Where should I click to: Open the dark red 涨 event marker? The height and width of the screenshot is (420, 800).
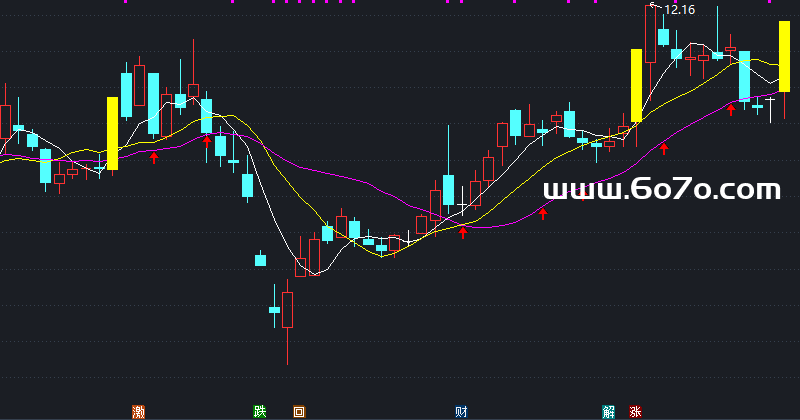coord(635,412)
